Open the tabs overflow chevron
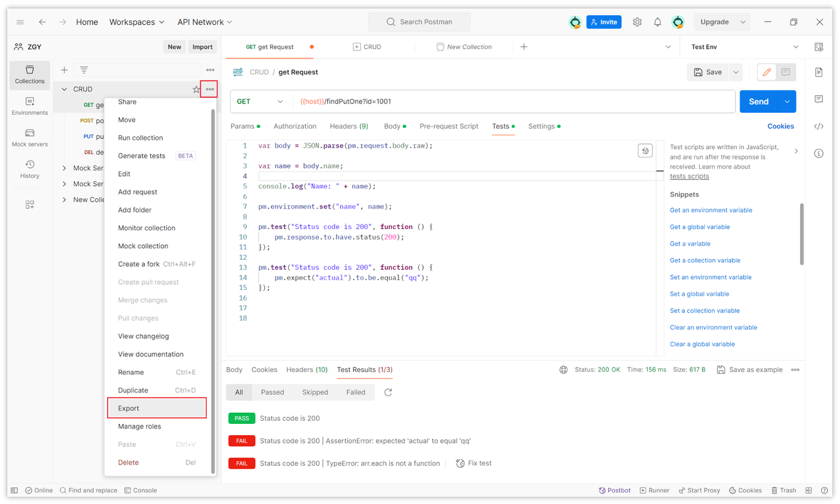840x504 pixels. click(x=668, y=47)
